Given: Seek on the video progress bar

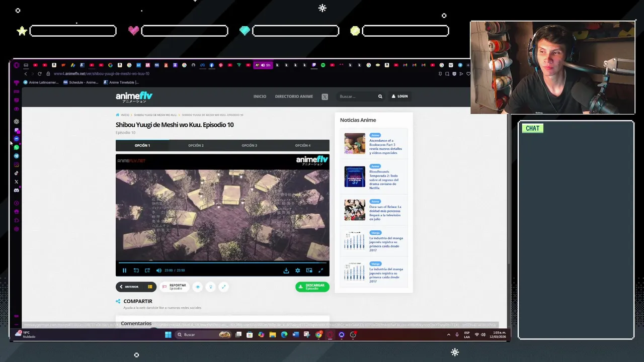Looking at the screenshot, I should click(222, 262).
